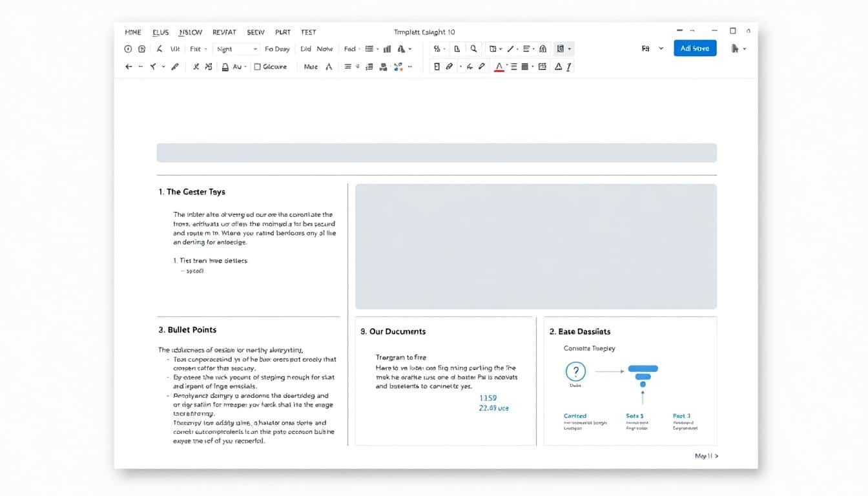Image resolution: width=868 pixels, height=496 pixels.
Task: Click the colorful dots icon
Action: pos(398,67)
